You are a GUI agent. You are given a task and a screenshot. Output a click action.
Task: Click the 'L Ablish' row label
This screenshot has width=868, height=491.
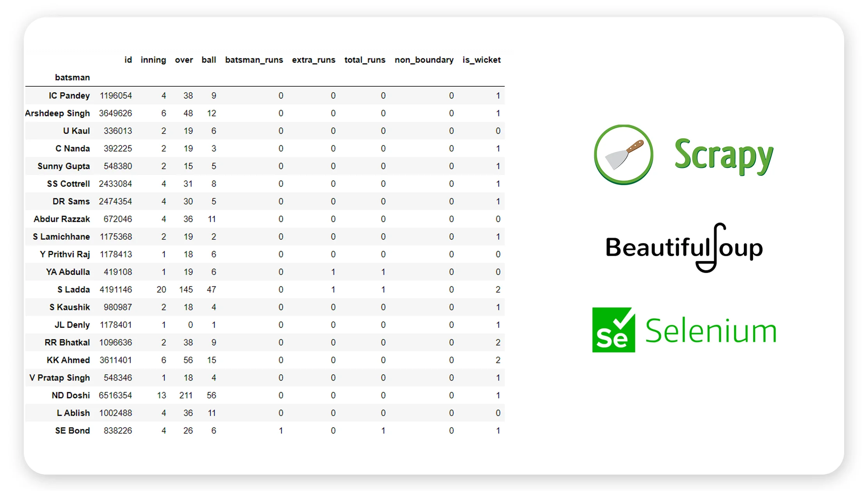[73, 413]
